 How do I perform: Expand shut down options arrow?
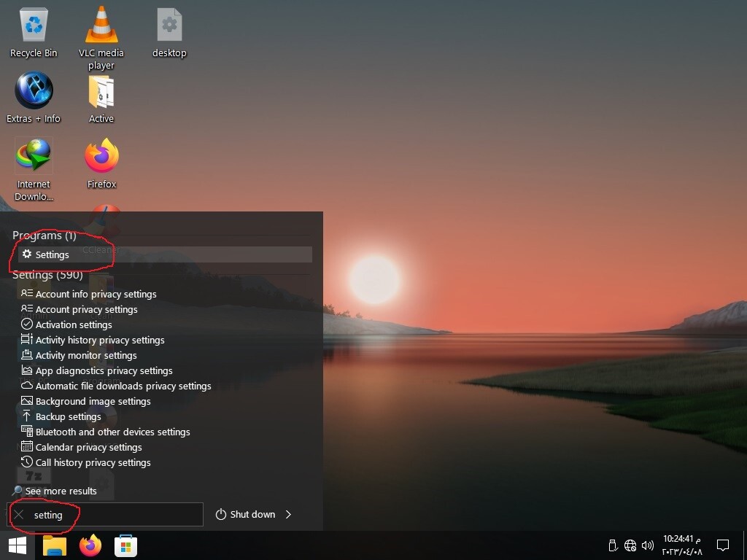(288, 514)
